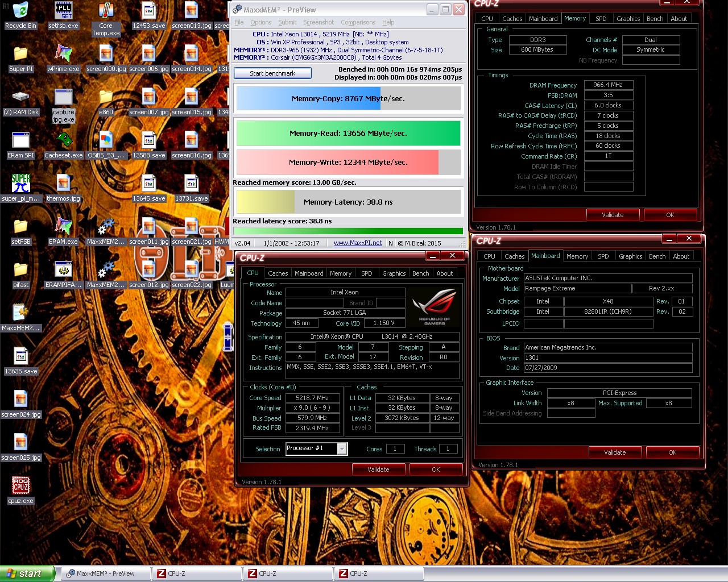The height and width of the screenshot is (582, 728).
Task: Open www.MaxxPI.net link
Action: (x=358, y=243)
